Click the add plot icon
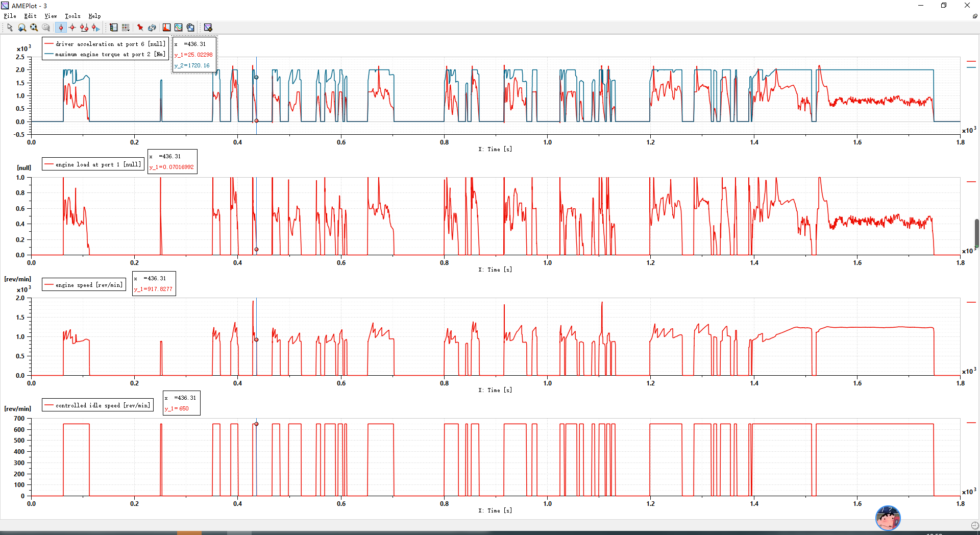This screenshot has height=535, width=980. click(x=208, y=28)
